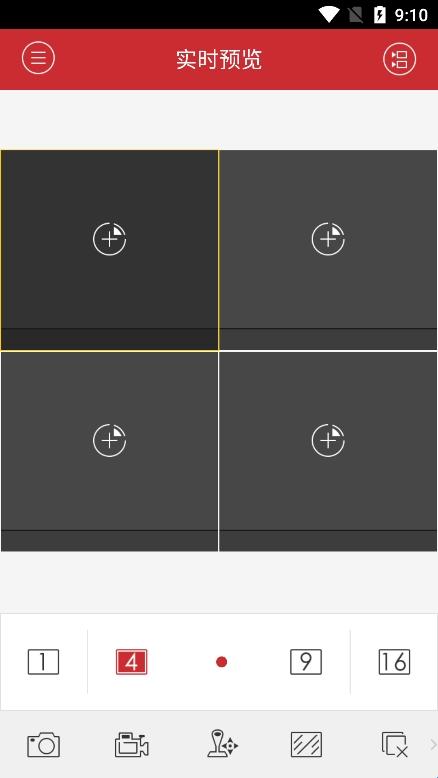Add camera to top-left preview window
This screenshot has width=438, height=778.
click(110, 239)
